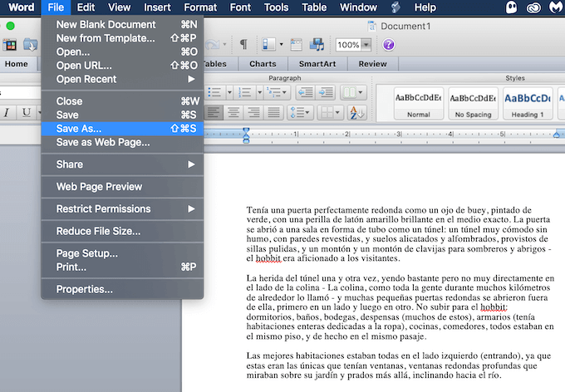Viewport: 565px width, 392px height.
Task: Apply the No Spacing style
Action: tap(472, 103)
